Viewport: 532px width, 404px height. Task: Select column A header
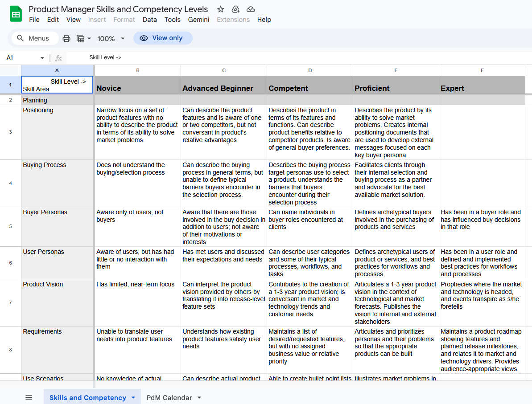click(x=57, y=70)
